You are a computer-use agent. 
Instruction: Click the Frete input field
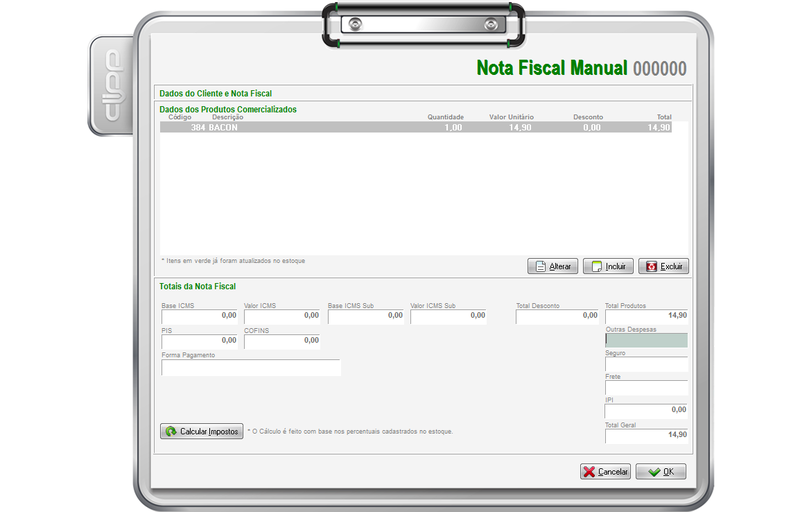click(646, 387)
